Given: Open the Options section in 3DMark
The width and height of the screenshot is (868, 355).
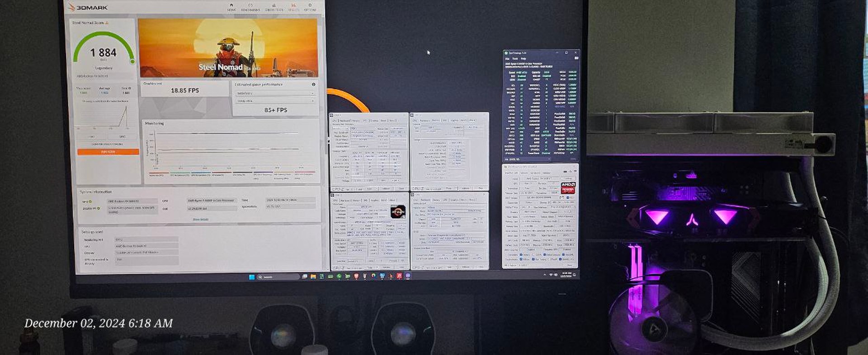Looking at the screenshot, I should pyautogui.click(x=310, y=7).
